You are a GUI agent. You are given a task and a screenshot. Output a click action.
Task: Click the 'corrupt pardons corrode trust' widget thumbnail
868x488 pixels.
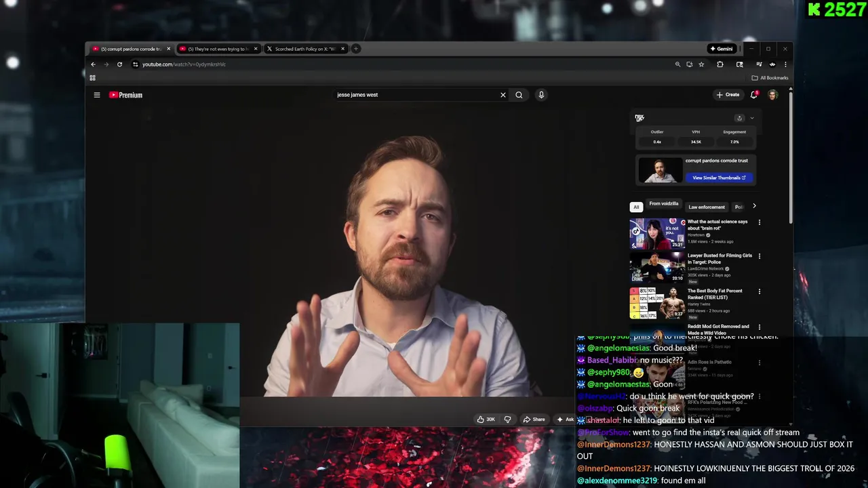pyautogui.click(x=660, y=170)
